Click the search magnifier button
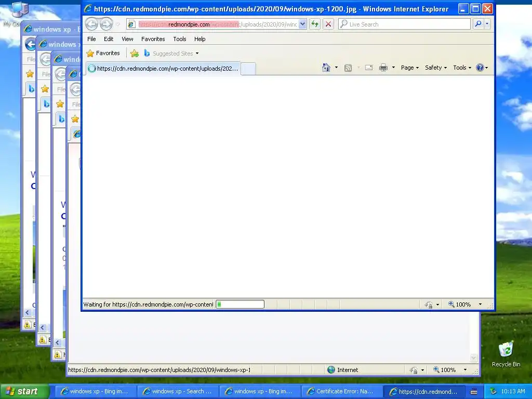This screenshot has height=399, width=532. (478, 24)
